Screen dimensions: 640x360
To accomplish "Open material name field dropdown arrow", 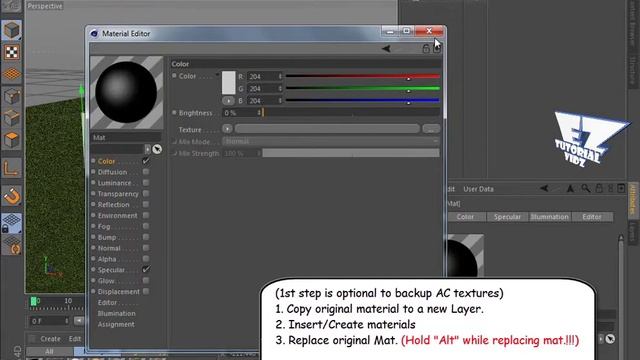I will pyautogui.click(x=147, y=149).
